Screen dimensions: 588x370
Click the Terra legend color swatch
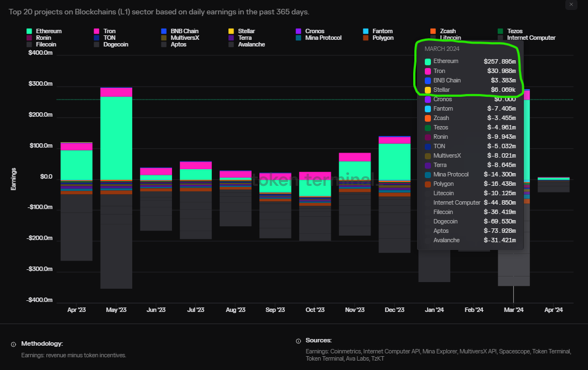[231, 38]
